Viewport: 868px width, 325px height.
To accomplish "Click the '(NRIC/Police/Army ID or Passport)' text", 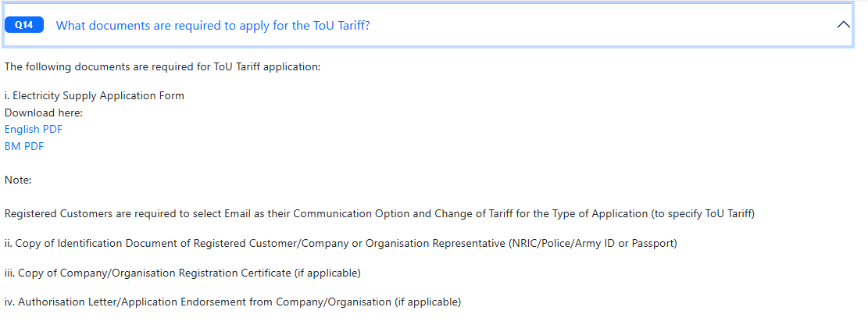I will coord(592,244).
